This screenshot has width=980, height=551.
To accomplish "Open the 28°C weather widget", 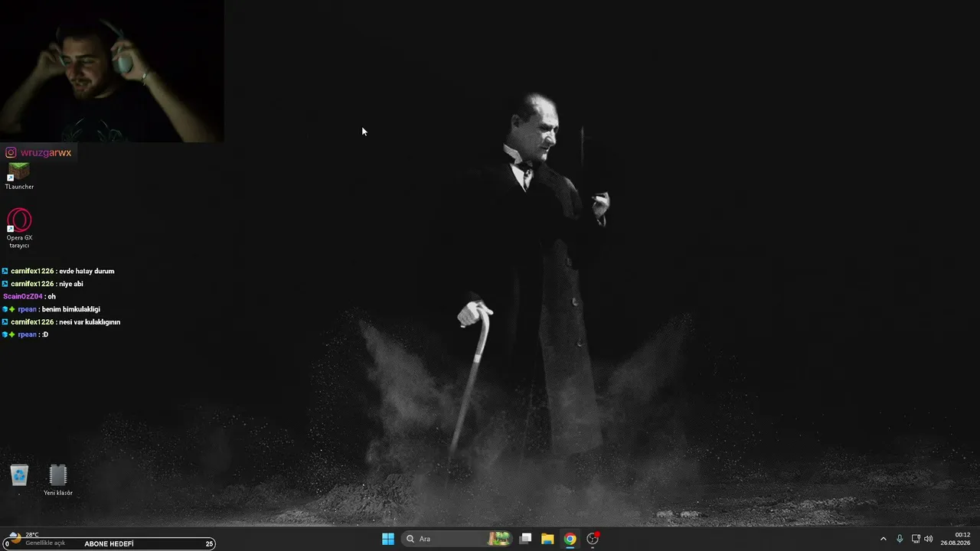I will [x=37, y=539].
